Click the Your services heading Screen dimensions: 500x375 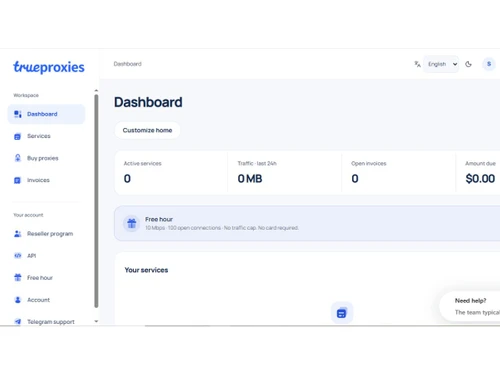[x=146, y=270]
